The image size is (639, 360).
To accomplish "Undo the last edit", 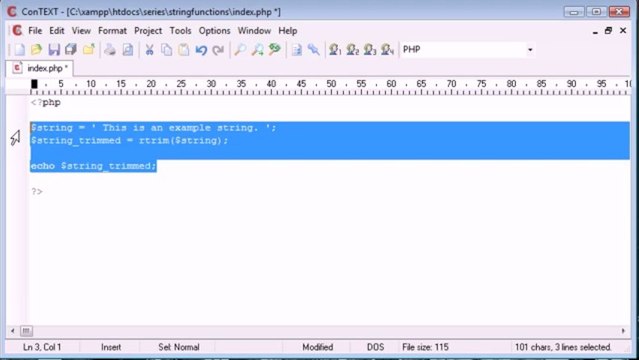I will point(201,50).
